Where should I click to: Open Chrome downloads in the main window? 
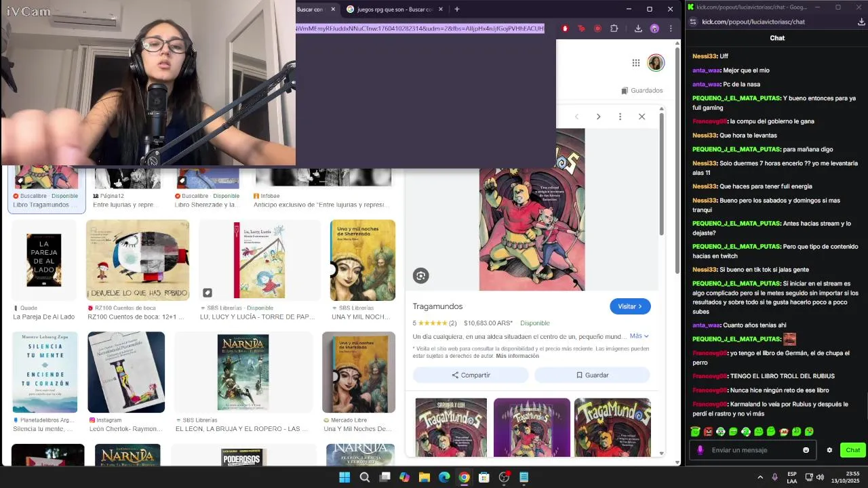(638, 28)
